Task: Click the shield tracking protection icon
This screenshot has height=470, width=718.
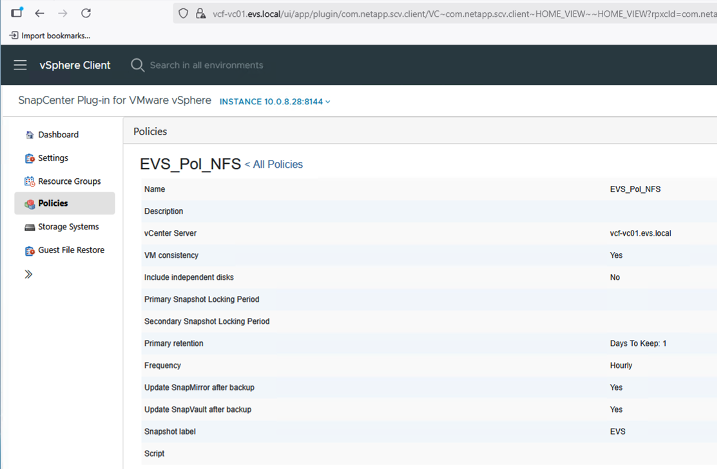Action: pos(183,14)
